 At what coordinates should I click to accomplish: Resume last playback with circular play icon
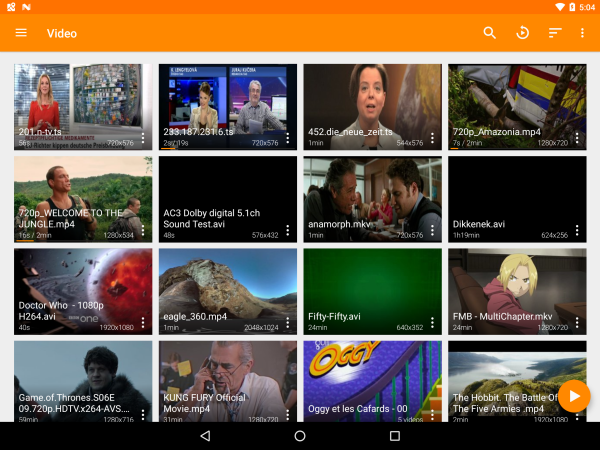tap(522, 33)
